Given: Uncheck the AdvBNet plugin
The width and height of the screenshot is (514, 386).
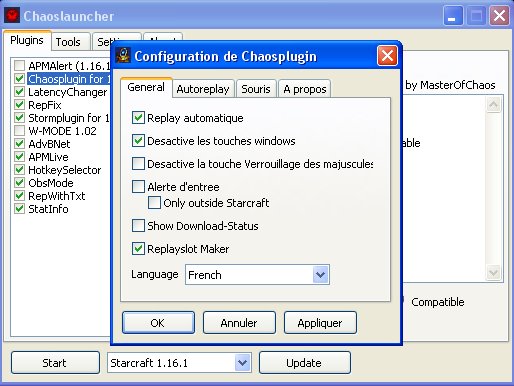Looking at the screenshot, I should pos(19,144).
